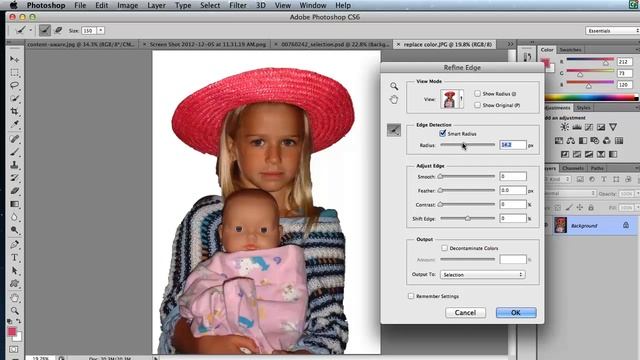Viewport: 640px width, 360px height.
Task: Select the Custom Shape tool
Action: (14, 283)
